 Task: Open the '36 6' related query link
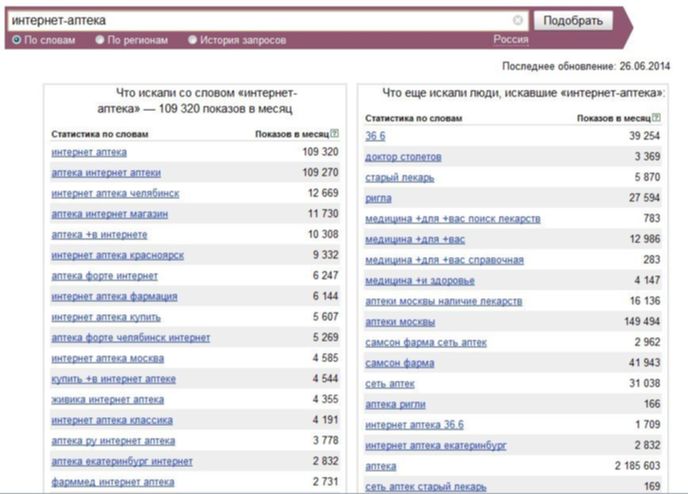tap(375, 136)
